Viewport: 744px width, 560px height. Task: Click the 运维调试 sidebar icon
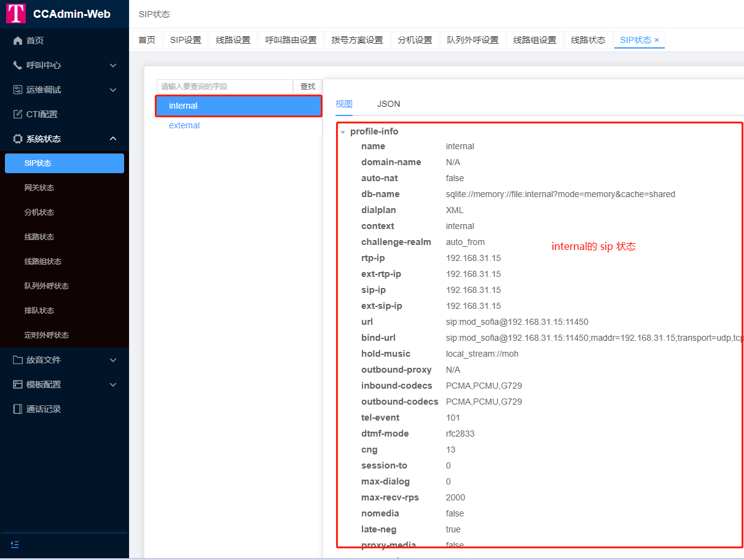[x=18, y=90]
